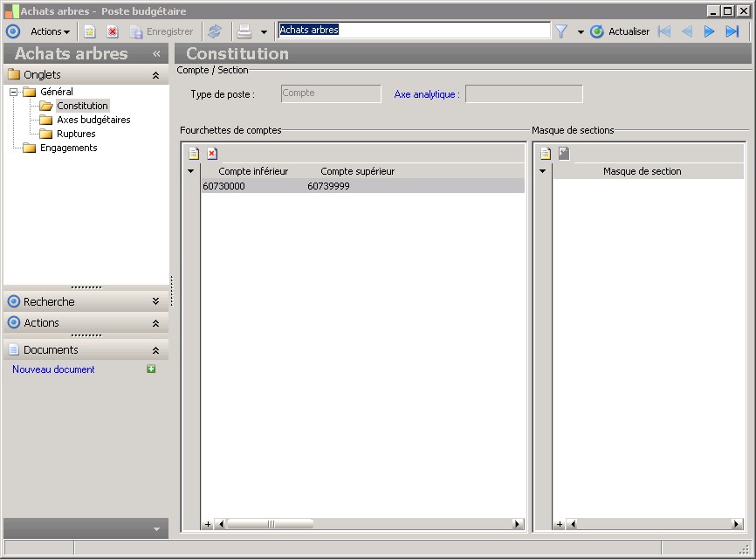Click the red delete icon in the top toolbar

click(x=113, y=31)
